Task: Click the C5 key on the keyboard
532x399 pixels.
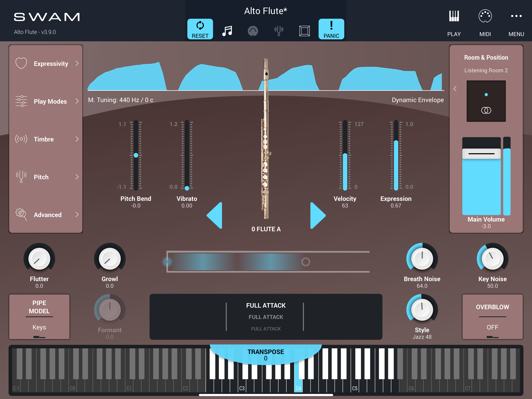Action: 355,386
